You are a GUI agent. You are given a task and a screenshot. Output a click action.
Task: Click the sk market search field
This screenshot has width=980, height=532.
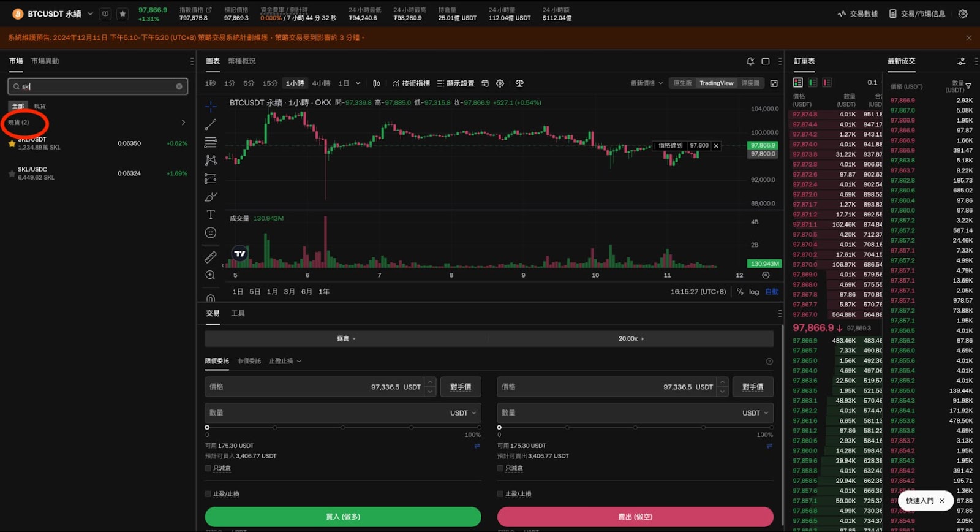pos(98,86)
